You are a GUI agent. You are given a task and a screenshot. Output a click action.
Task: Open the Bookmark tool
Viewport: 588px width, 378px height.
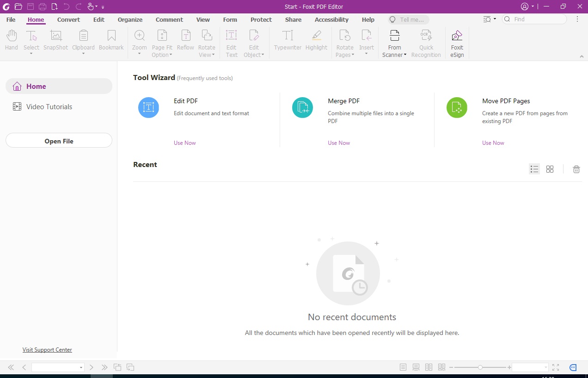point(111,42)
